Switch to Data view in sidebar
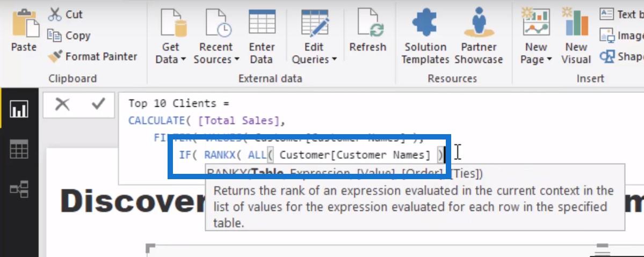Screen dimensions: 644x257 [x=19, y=149]
